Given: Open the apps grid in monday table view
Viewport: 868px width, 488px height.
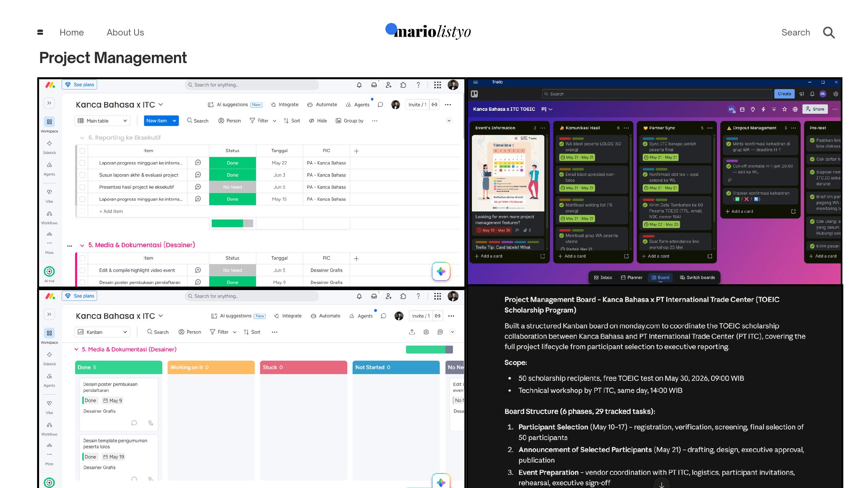Looking at the screenshot, I should tap(437, 85).
